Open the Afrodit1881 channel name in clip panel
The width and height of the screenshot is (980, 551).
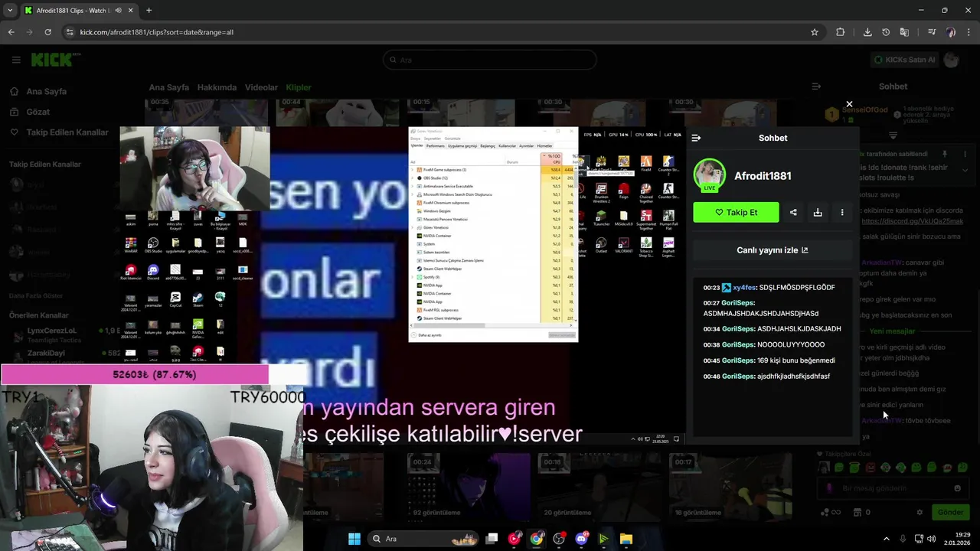[763, 176]
